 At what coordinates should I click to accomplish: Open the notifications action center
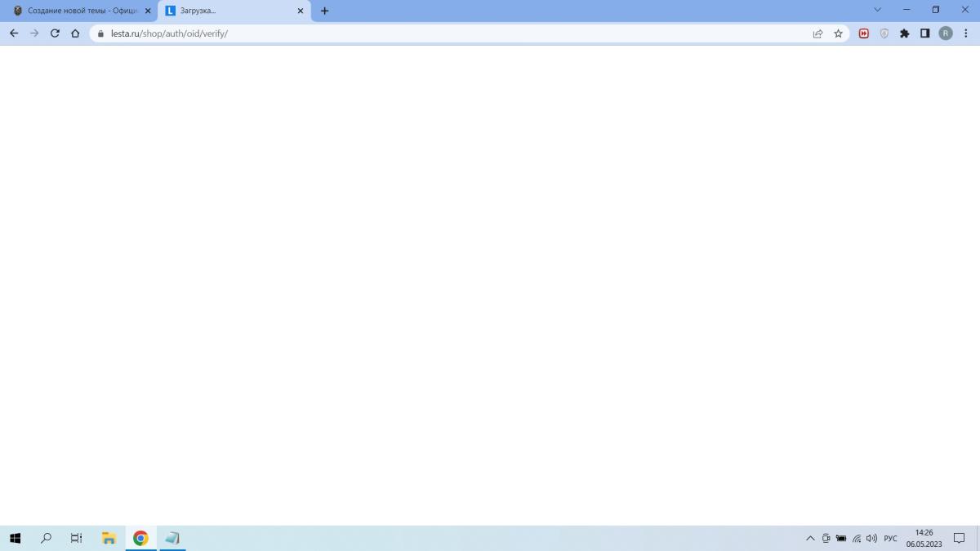[x=960, y=539]
